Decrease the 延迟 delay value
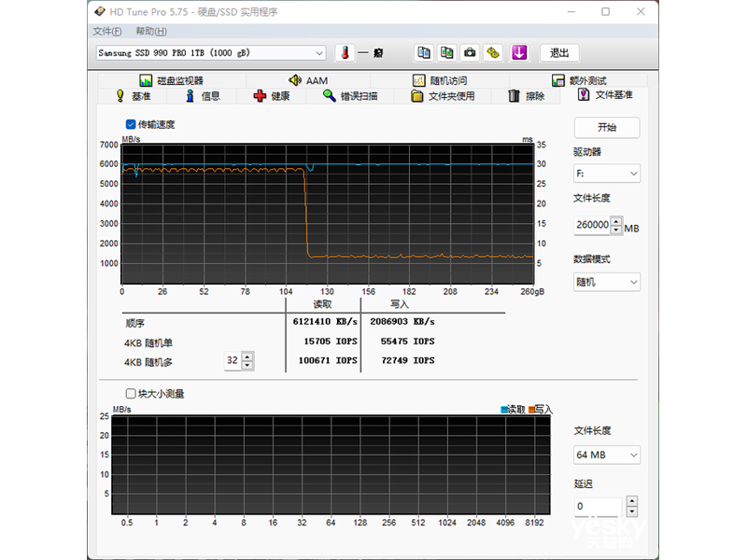Screen dimensions: 747x560 pyautogui.click(x=632, y=511)
